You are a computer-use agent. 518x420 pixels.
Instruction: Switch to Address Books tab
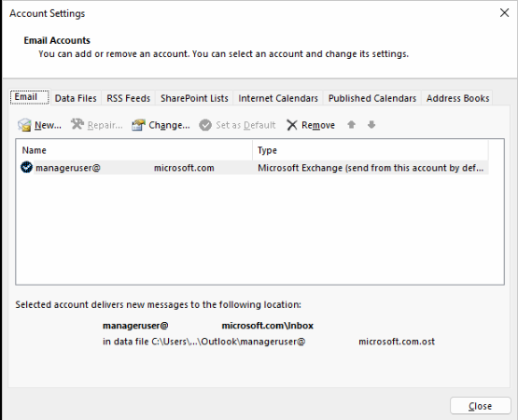coord(457,98)
